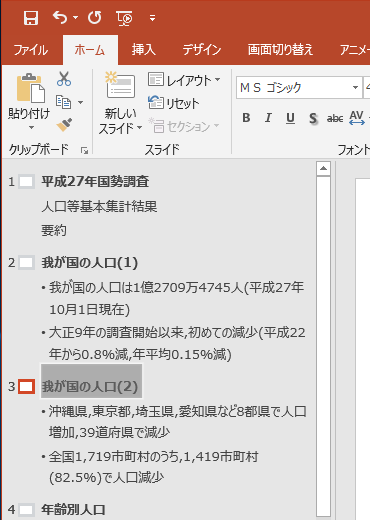Open Customize Quick Access Toolbar dropdown

[x=152, y=18]
